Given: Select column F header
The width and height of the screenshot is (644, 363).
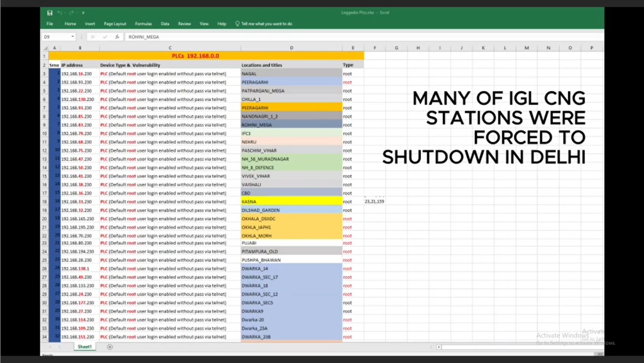Looking at the screenshot, I should [374, 48].
